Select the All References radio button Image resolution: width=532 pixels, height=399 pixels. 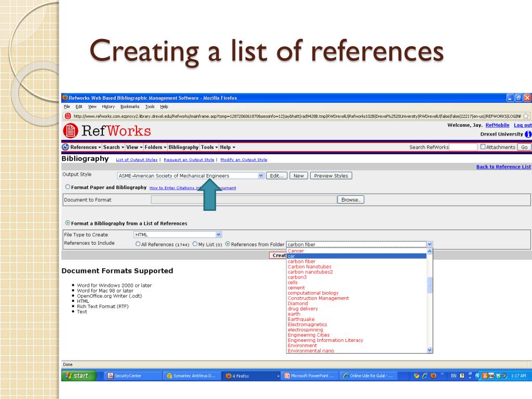pyautogui.click(x=138, y=244)
